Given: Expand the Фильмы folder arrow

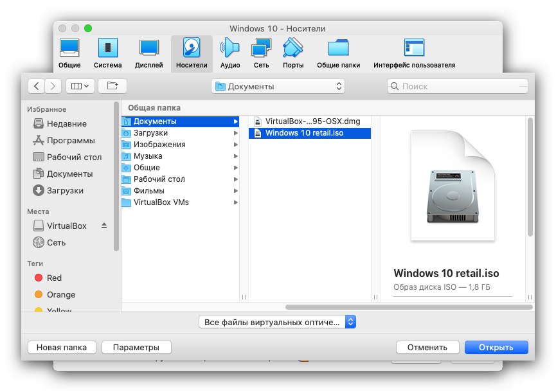Looking at the screenshot, I should click(235, 191).
